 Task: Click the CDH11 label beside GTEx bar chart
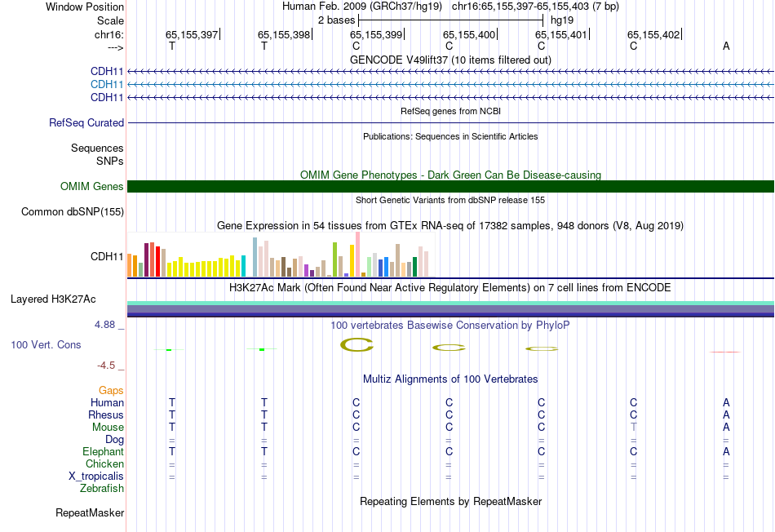(107, 256)
